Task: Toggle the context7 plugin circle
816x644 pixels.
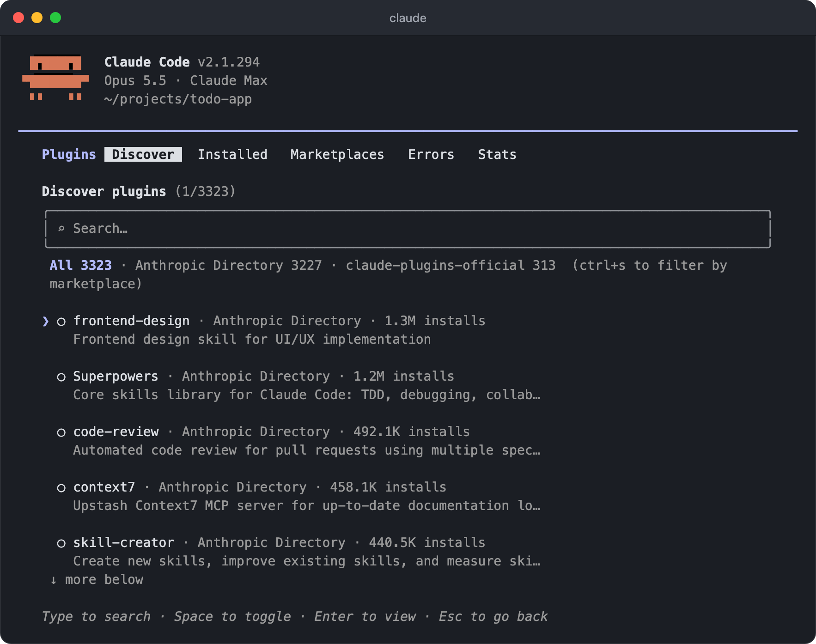Action: pyautogui.click(x=61, y=488)
